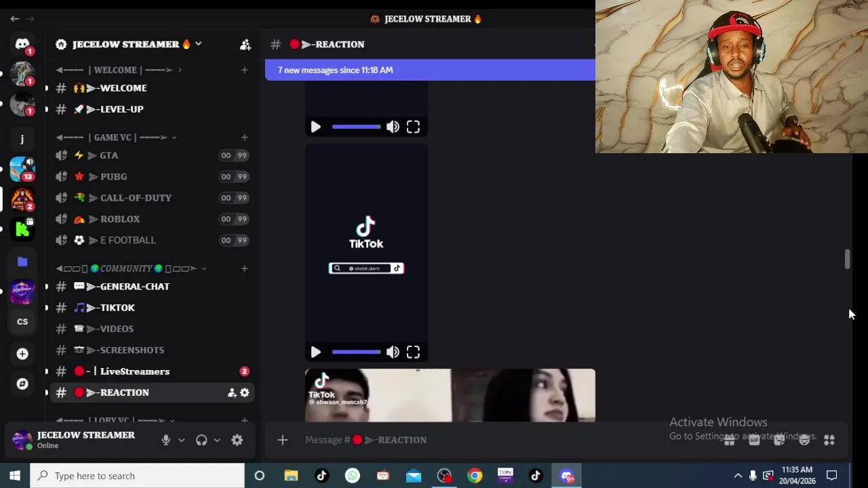Open the VIDEOS channel
Image resolution: width=868 pixels, height=488 pixels.
[152, 329]
